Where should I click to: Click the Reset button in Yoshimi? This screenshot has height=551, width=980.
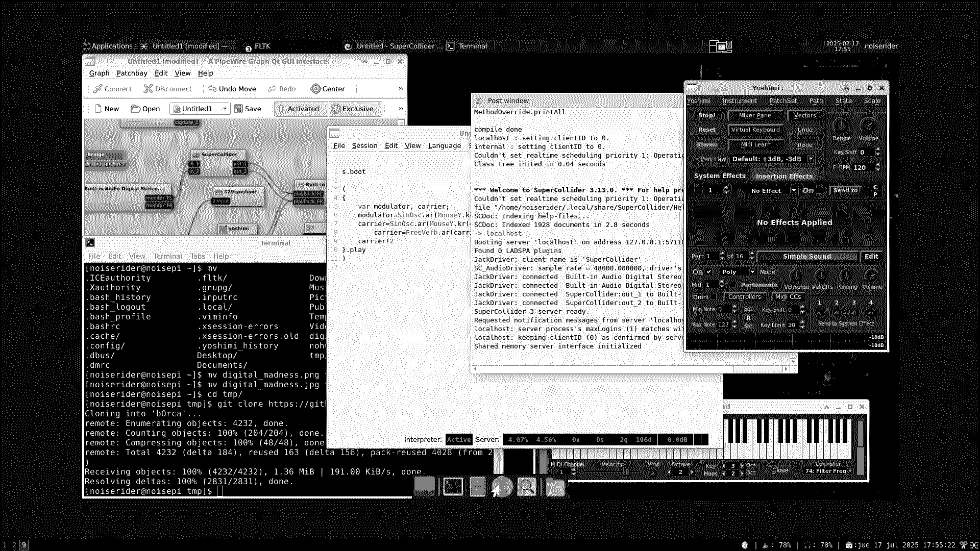[707, 130]
